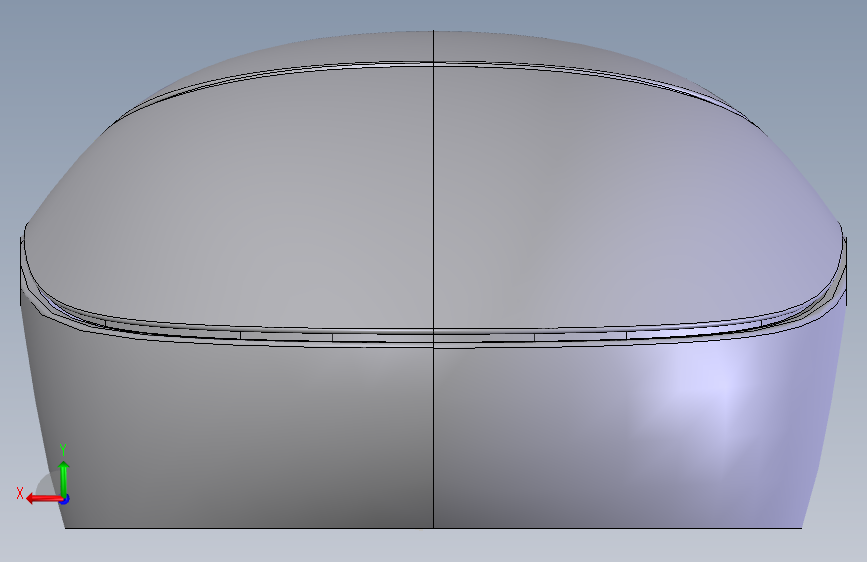This screenshot has height=562, width=867.
Task: Click the green "Y" axis label
Action: pos(63,449)
